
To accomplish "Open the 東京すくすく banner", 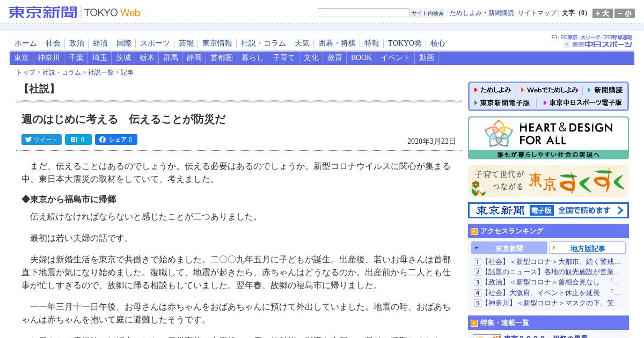I will coord(548,181).
